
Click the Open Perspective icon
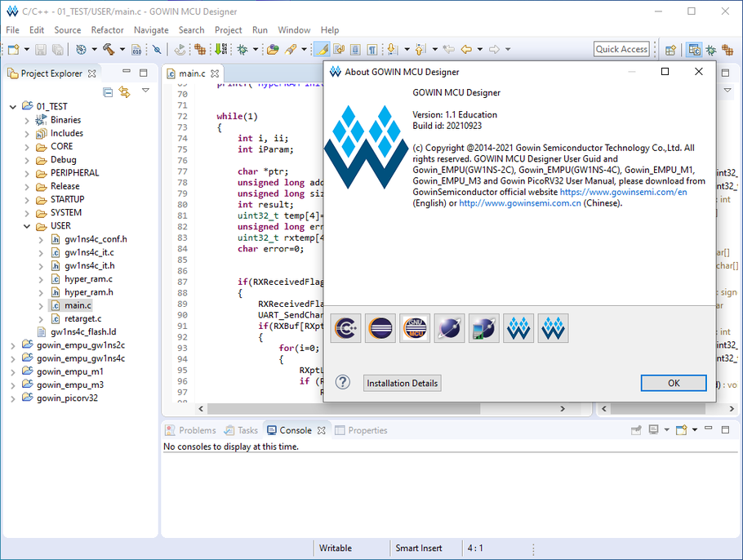(x=670, y=50)
